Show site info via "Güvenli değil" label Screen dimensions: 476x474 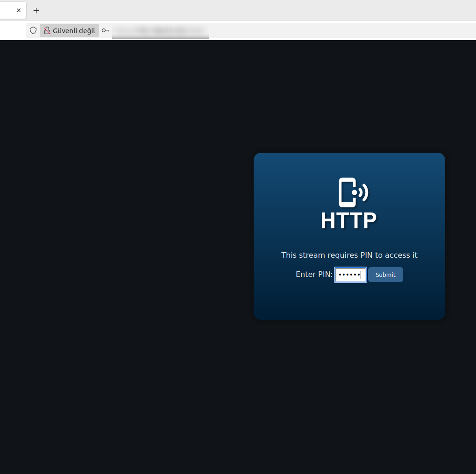tap(74, 30)
